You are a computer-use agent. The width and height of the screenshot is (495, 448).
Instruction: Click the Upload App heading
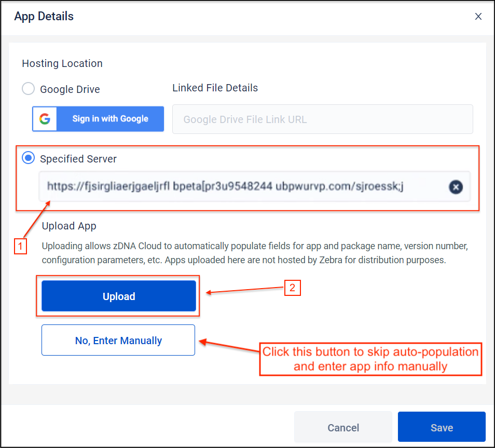pyautogui.click(x=69, y=226)
